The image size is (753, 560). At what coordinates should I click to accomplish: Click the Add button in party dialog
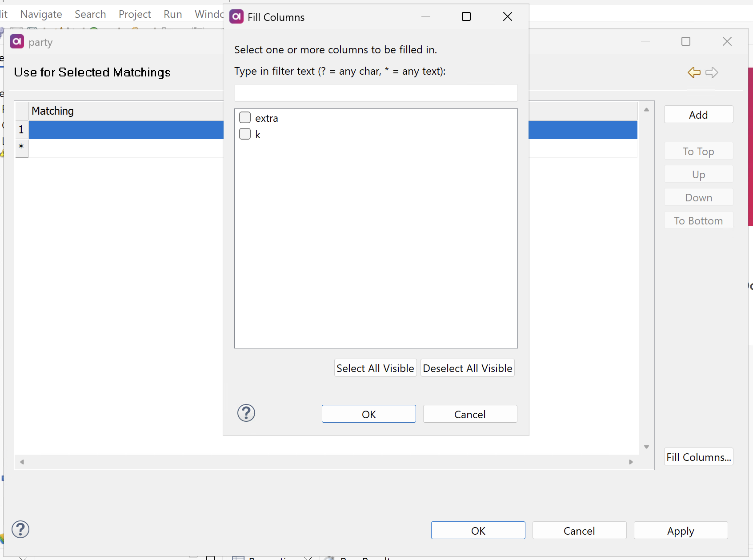tap(698, 115)
